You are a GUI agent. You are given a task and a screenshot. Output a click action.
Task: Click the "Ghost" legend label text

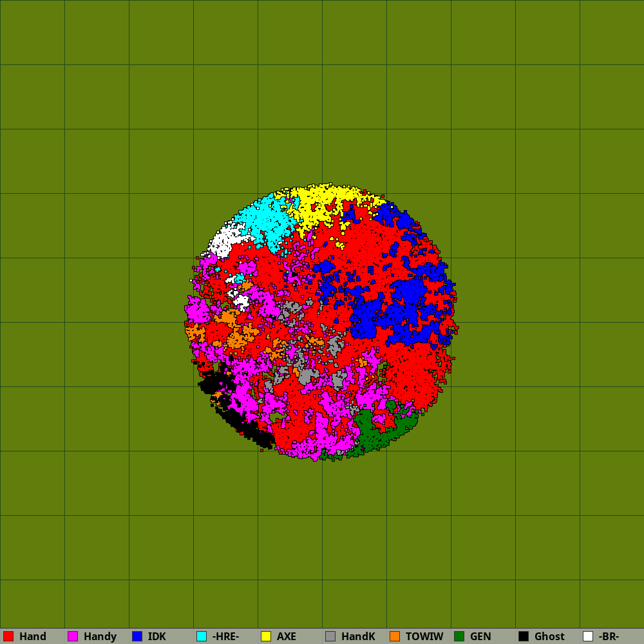point(549,636)
